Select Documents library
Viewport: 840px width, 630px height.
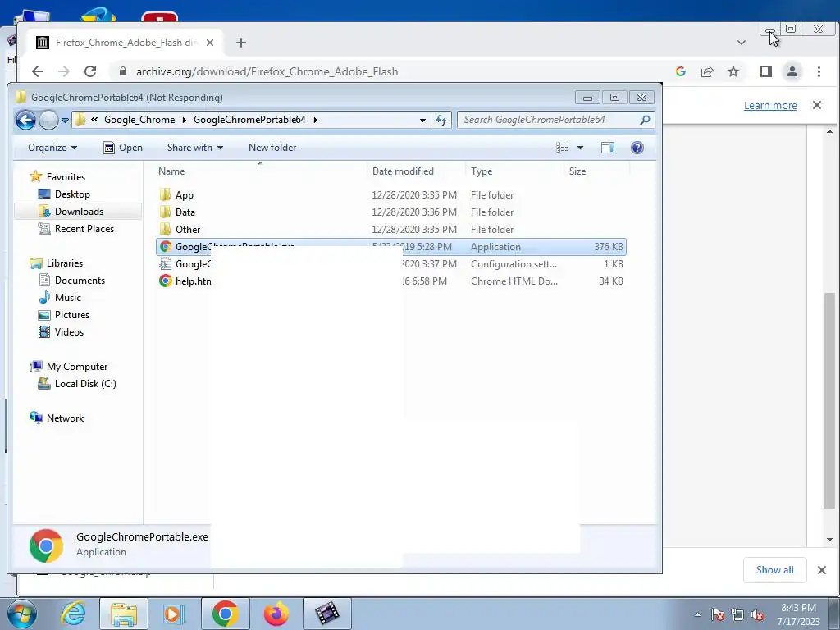point(72,281)
